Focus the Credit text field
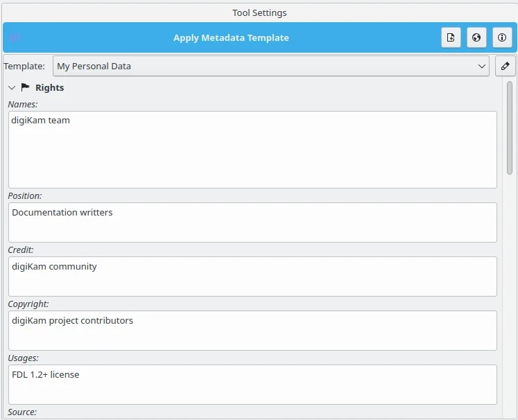 (252, 277)
